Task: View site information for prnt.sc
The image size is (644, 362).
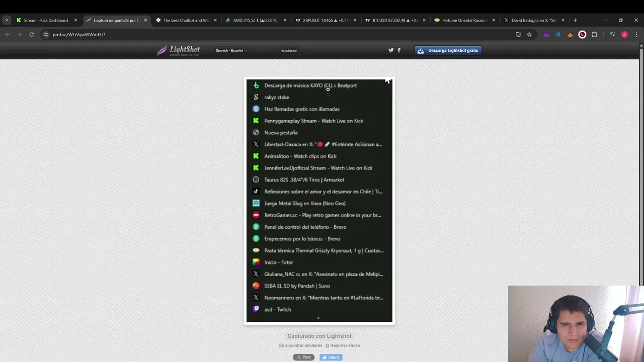Action: pos(46,34)
